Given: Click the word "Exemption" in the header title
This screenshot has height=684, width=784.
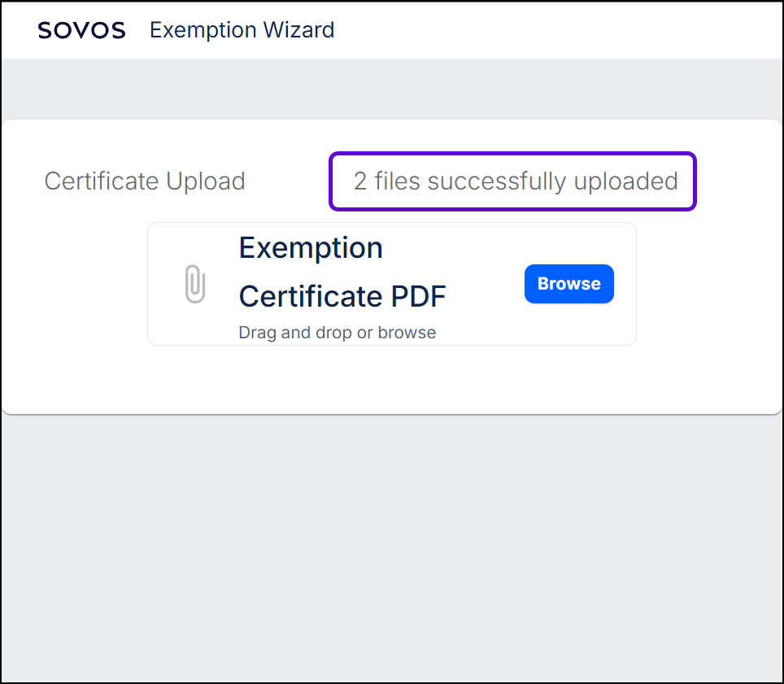Looking at the screenshot, I should coord(203,30).
